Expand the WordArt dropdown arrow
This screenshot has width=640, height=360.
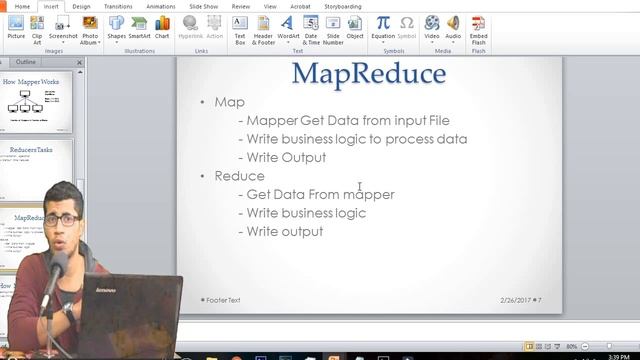[288, 42]
